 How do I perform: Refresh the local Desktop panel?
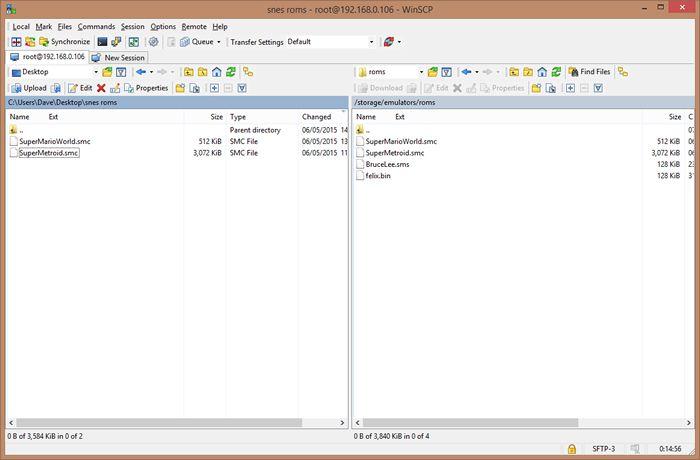tap(231, 72)
